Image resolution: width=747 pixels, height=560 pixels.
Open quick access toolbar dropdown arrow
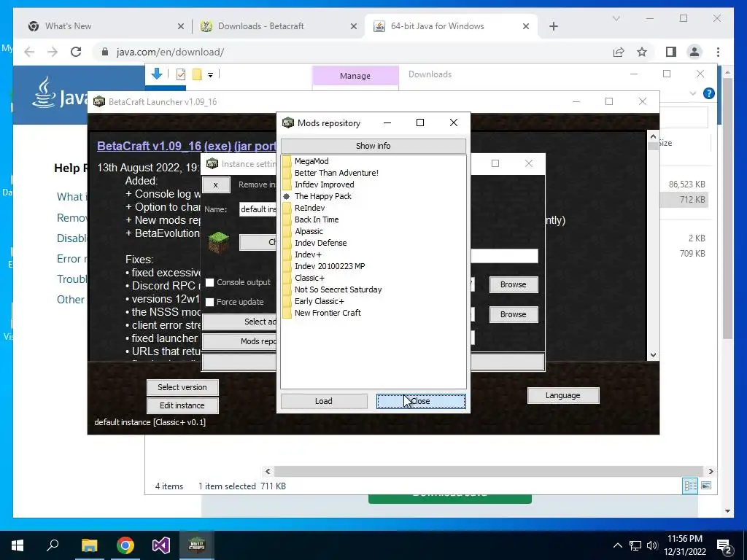[210, 75]
